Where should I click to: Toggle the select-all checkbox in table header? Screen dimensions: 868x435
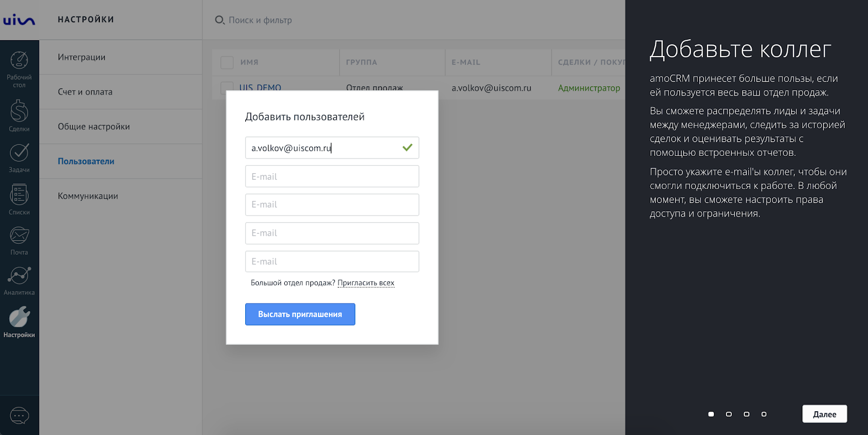[x=227, y=62]
